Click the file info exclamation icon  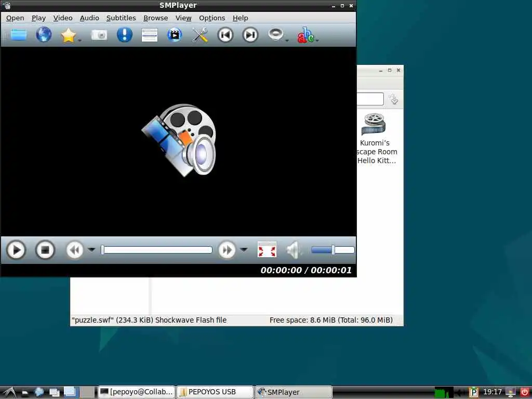point(125,35)
